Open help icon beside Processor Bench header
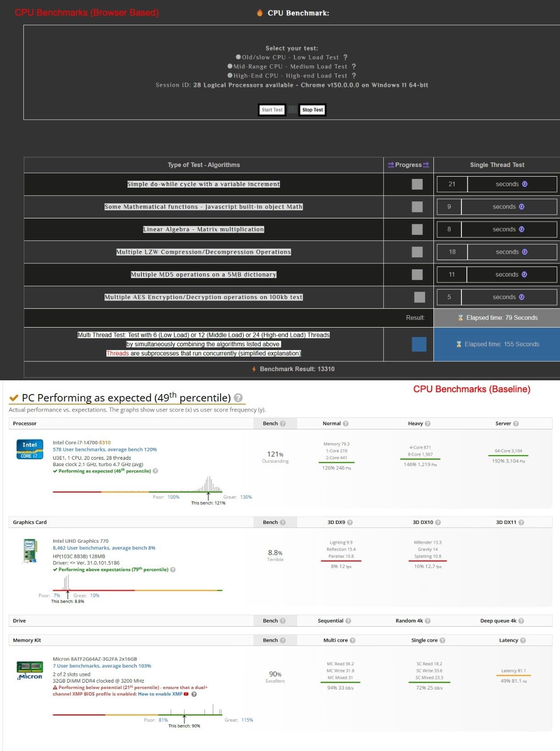The width and height of the screenshot is (560, 751). (x=283, y=423)
